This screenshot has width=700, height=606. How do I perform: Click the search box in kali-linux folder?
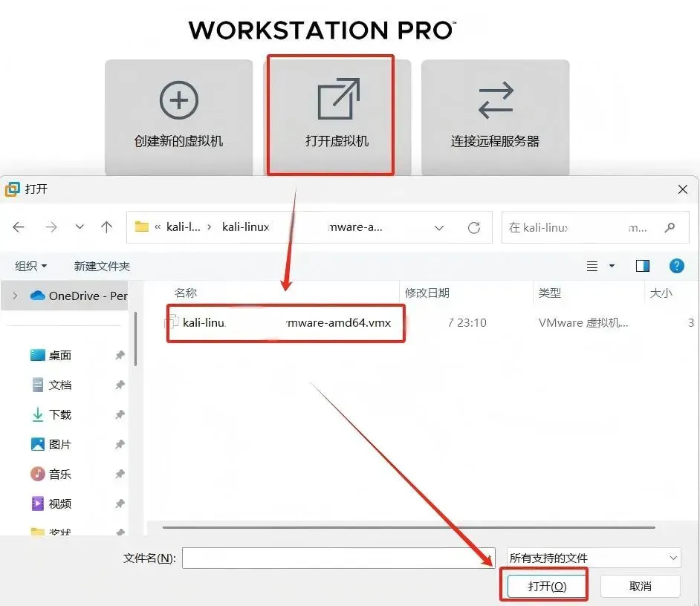point(595,227)
